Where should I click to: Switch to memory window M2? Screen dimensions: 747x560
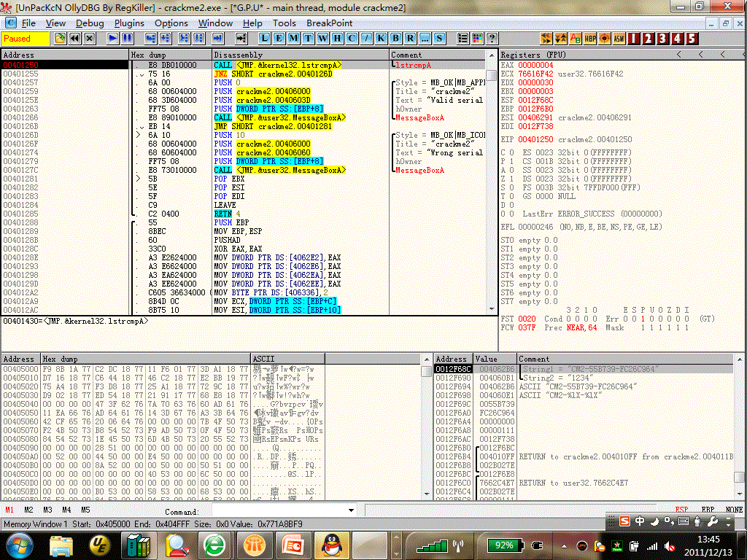[28, 510]
